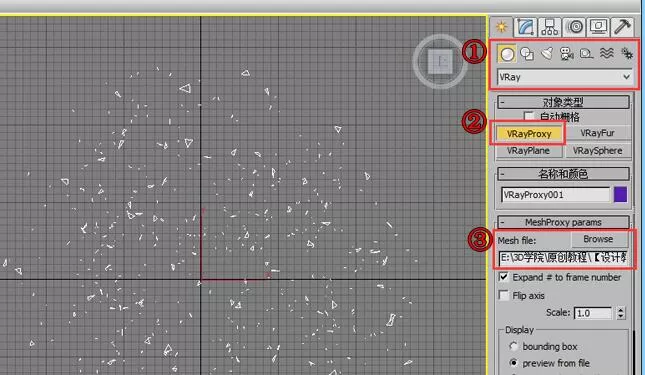Click the VRayFur object button
The image size is (645, 375).
tap(597, 133)
